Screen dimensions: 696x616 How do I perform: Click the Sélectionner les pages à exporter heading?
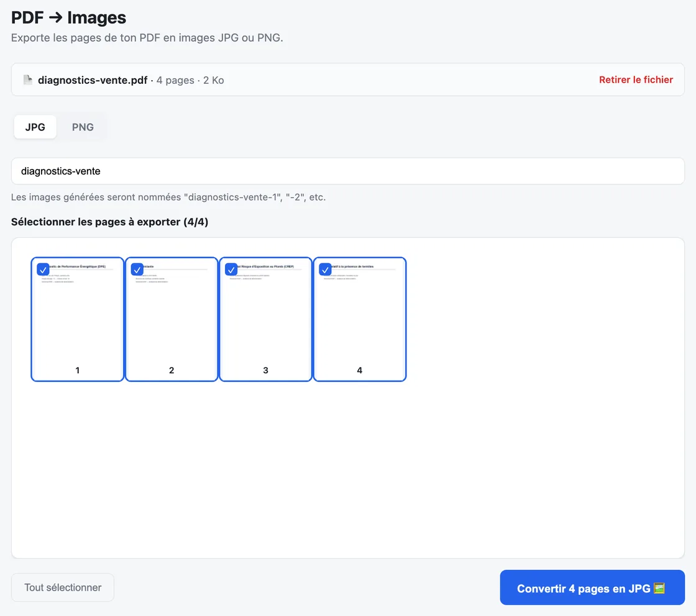109,222
